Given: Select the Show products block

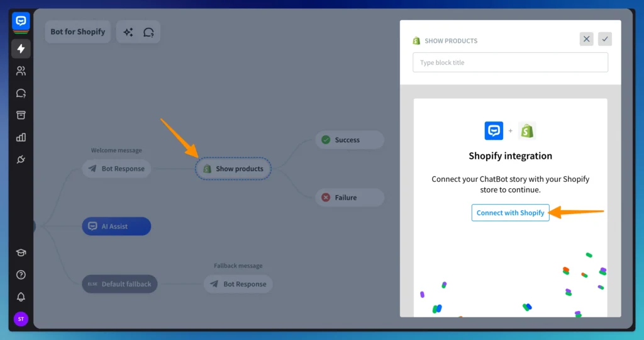Looking at the screenshot, I should click(x=233, y=169).
